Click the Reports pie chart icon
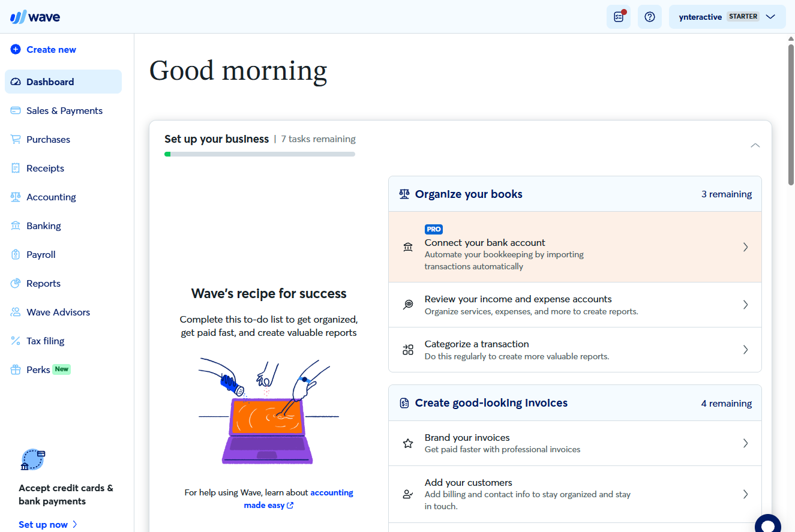 [x=16, y=284]
